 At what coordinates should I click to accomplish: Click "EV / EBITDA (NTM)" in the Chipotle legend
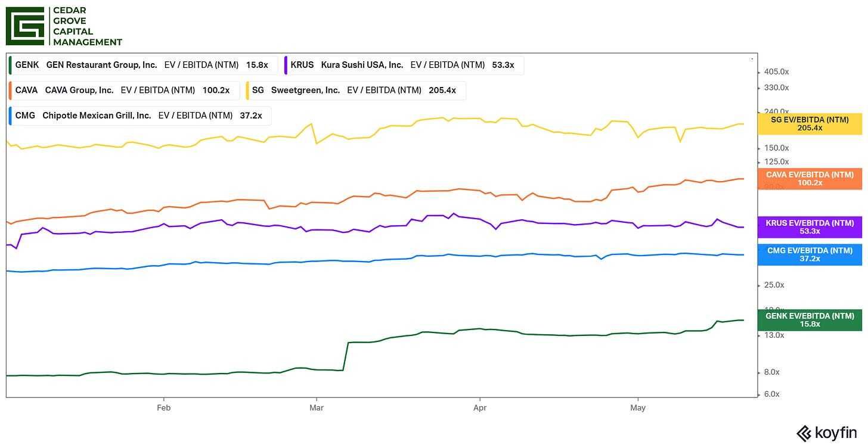point(196,116)
